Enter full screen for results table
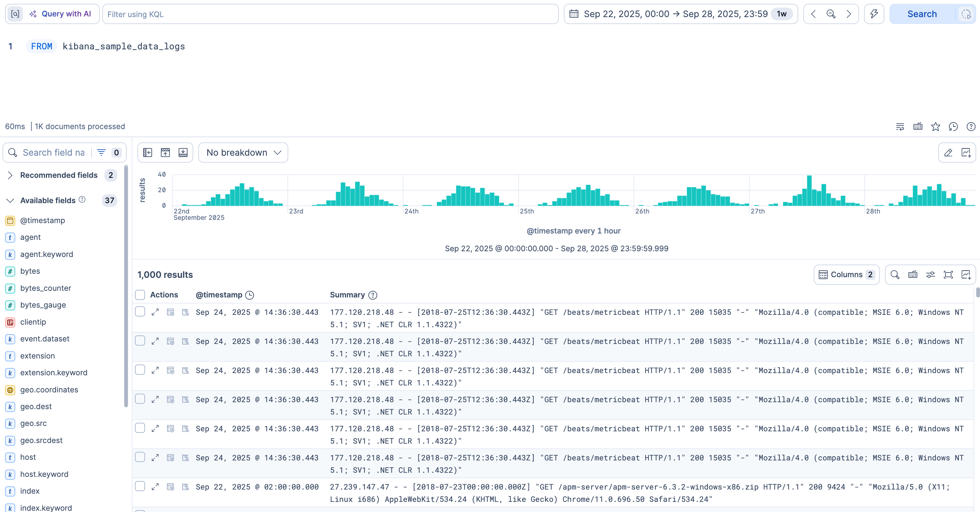The height and width of the screenshot is (512, 980). (x=948, y=274)
